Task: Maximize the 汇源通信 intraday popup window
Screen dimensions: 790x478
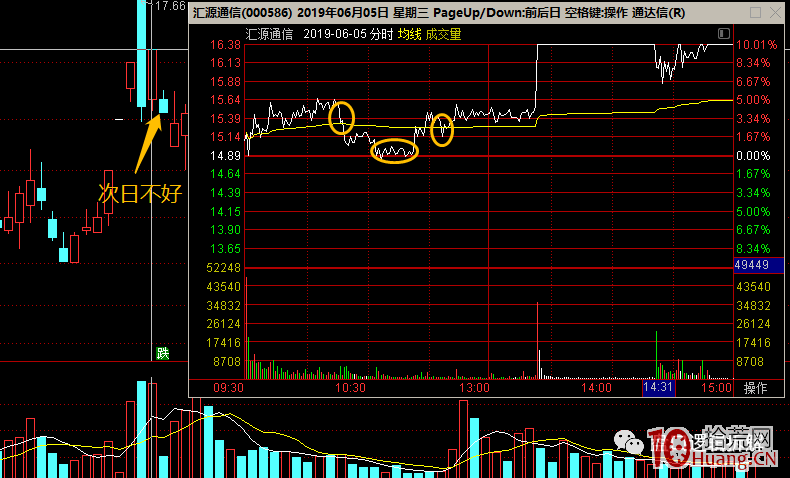Action: point(755,13)
